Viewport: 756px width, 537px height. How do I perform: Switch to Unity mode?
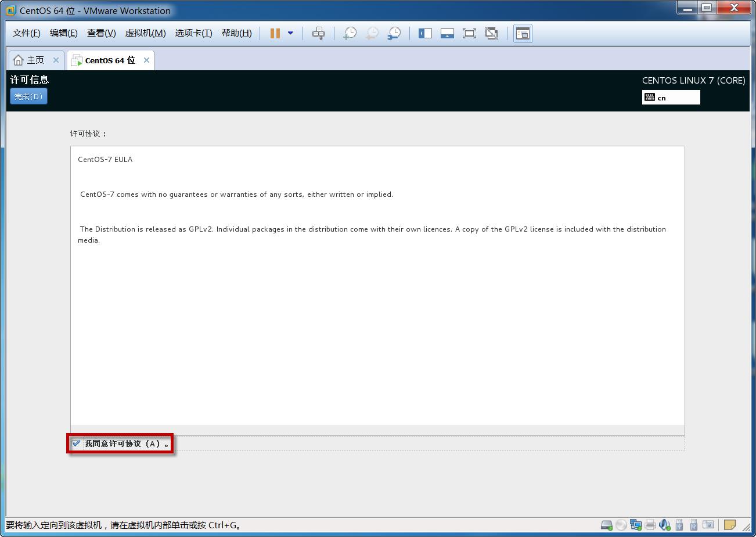[491, 33]
